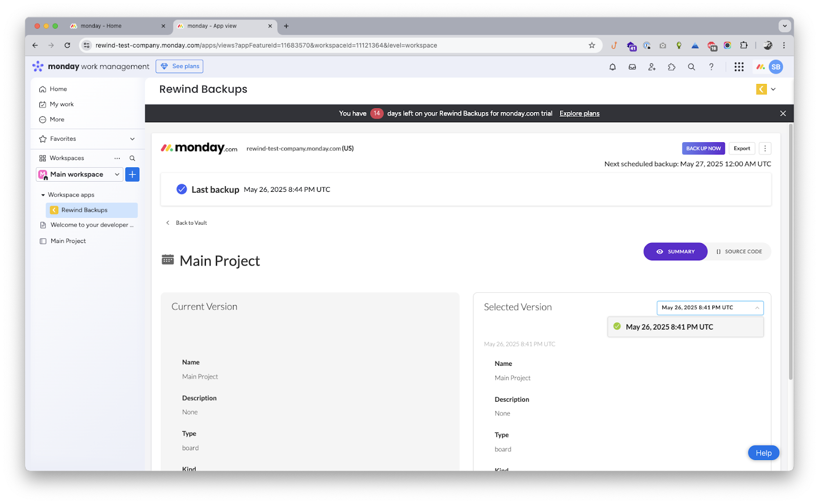Collapse the Workspace apps tree
Screen dimensions: 819x504
[x=43, y=195]
